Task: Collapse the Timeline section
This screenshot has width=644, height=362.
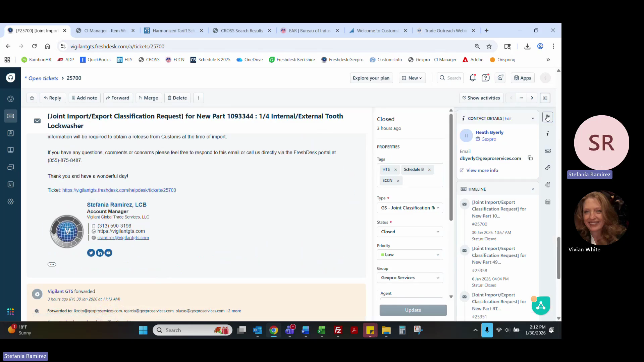Action: click(x=533, y=189)
